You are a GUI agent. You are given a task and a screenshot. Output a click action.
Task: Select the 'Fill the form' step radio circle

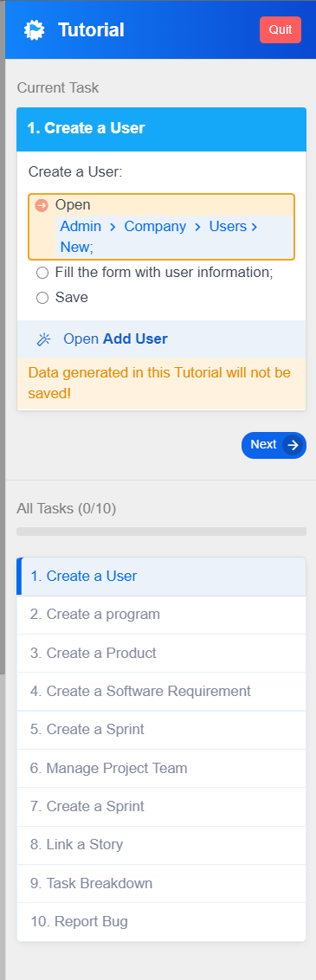42,273
